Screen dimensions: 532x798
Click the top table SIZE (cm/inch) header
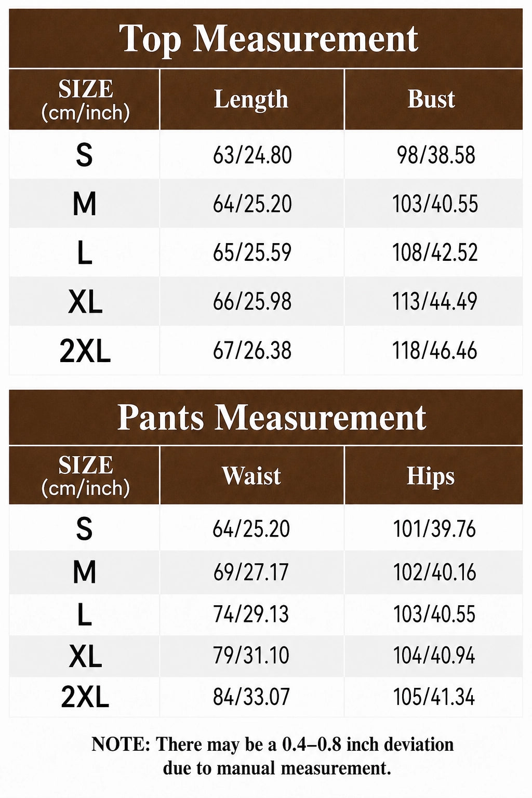click(84, 99)
